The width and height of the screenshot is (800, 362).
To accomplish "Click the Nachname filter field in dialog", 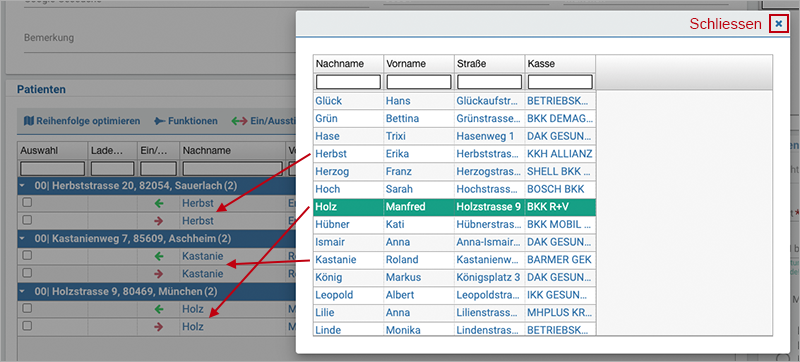I will (x=348, y=82).
